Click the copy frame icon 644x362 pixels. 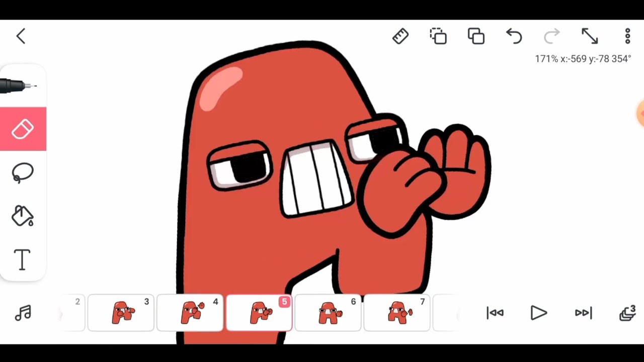tap(438, 36)
